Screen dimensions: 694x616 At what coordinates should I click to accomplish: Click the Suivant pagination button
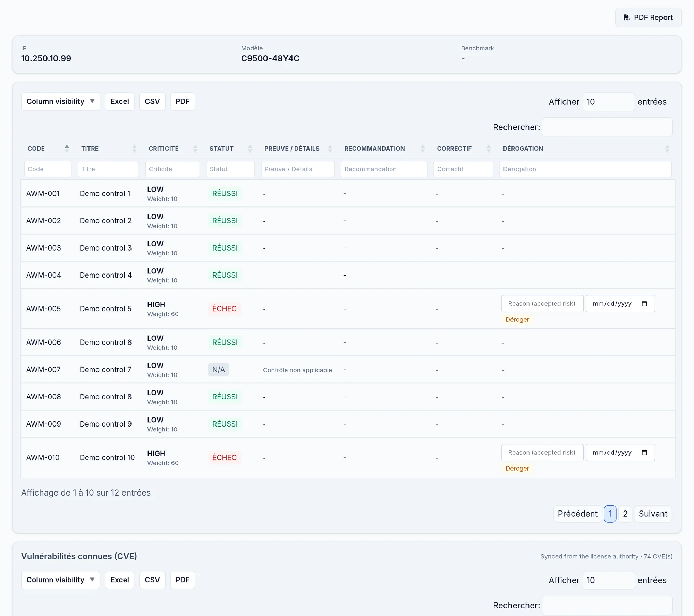pos(653,514)
